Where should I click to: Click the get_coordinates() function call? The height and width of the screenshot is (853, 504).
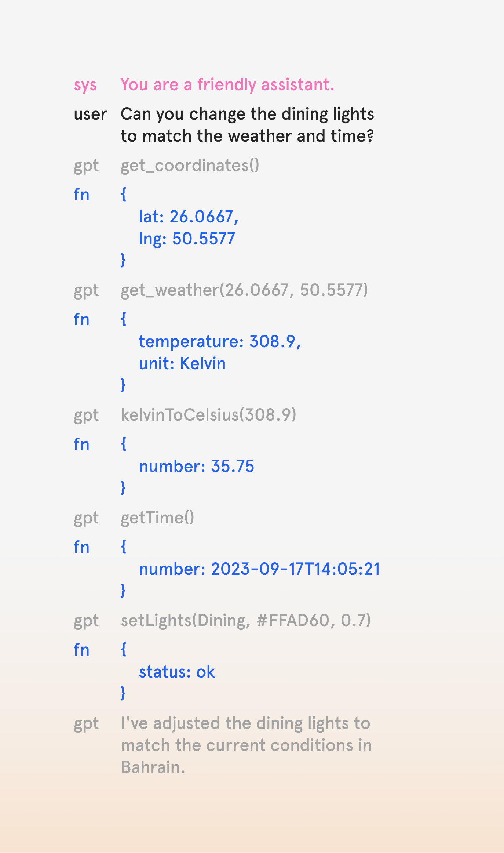(x=190, y=166)
